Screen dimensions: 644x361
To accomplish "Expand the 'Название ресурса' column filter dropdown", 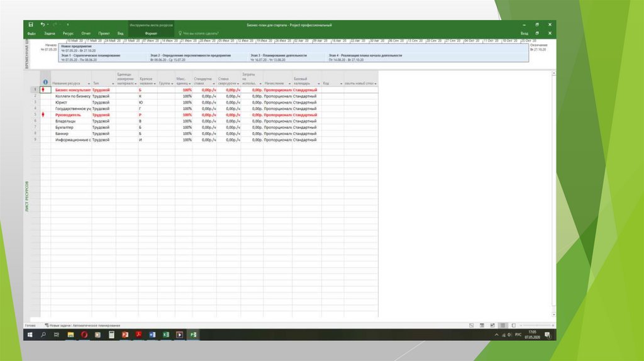I will tap(89, 83).
